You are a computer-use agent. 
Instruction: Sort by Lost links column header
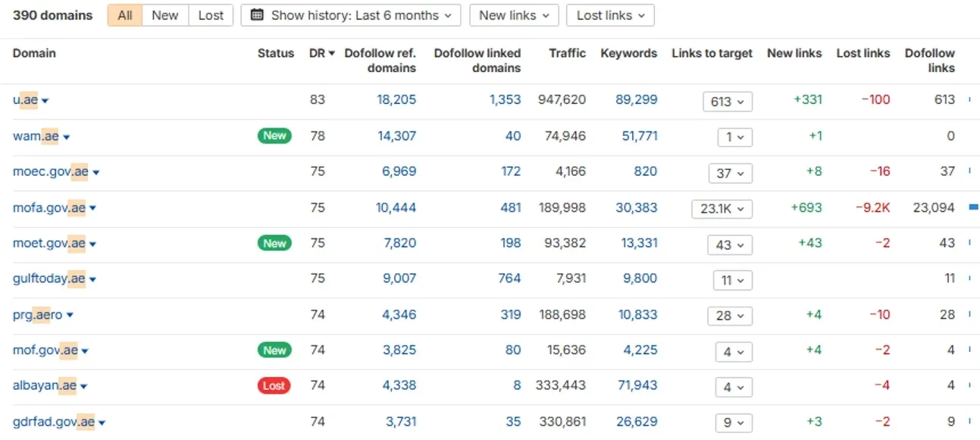coord(863,53)
